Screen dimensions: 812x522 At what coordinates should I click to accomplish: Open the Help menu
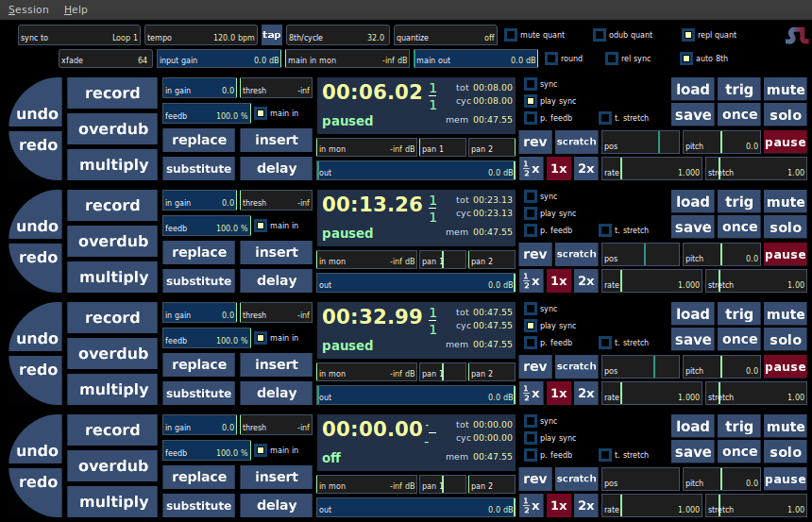(76, 9)
